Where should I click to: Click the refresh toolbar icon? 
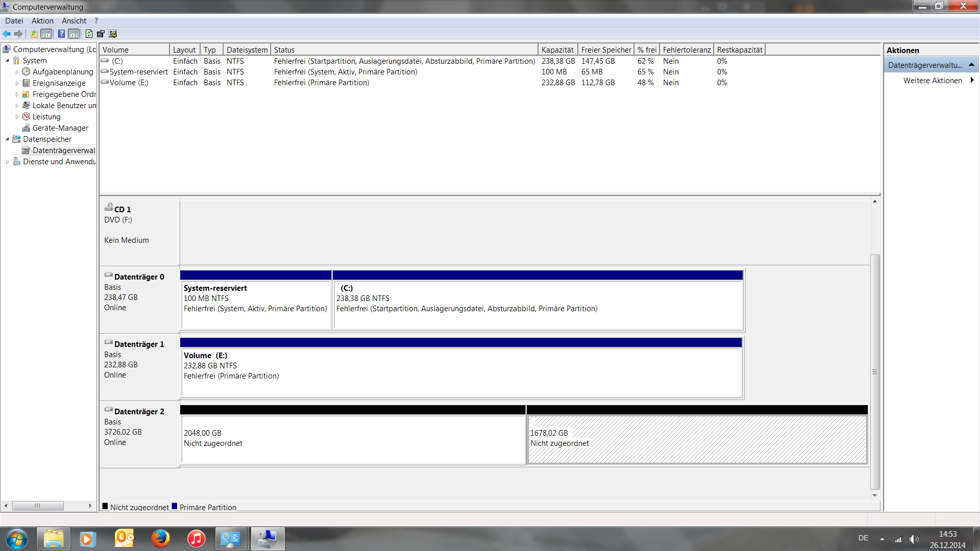(x=89, y=34)
